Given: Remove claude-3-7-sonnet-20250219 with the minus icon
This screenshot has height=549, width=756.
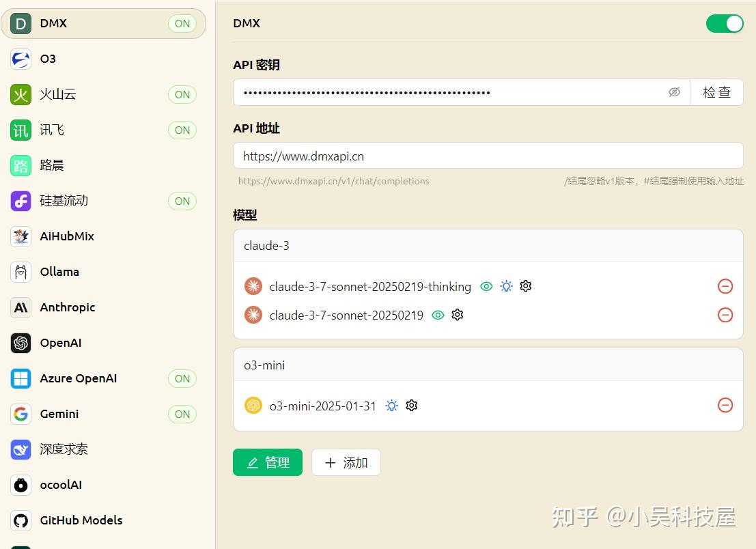Looking at the screenshot, I should pyautogui.click(x=725, y=315).
